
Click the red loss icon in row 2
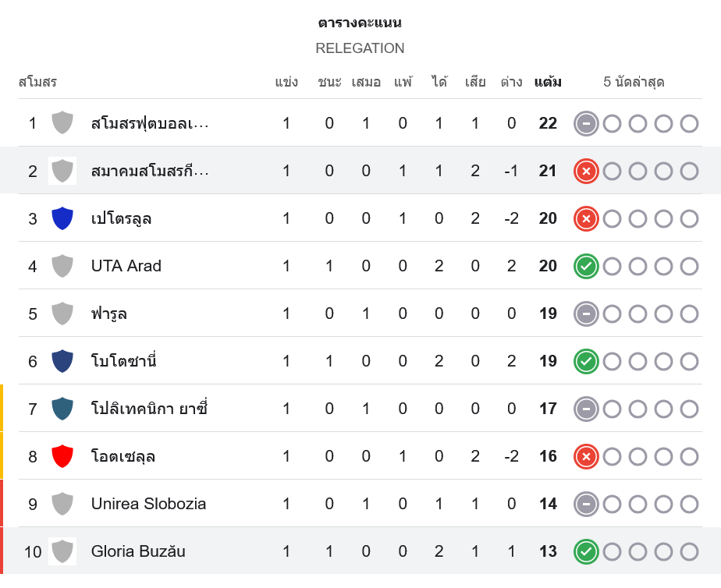click(586, 171)
